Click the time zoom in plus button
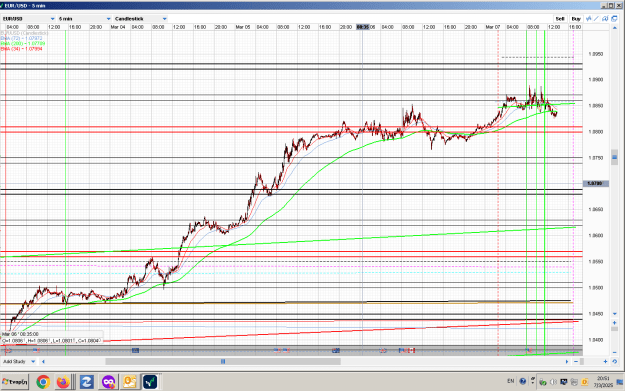Screen dimensions: 625x391 [x=605, y=362]
